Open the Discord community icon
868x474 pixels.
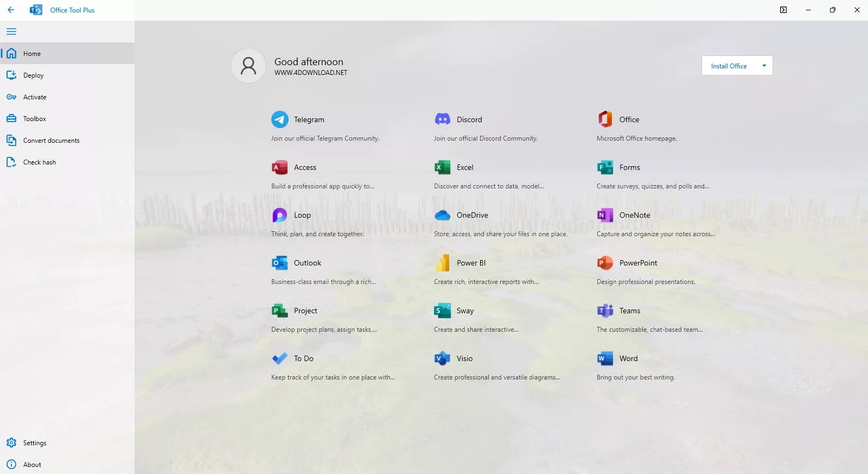(x=443, y=119)
